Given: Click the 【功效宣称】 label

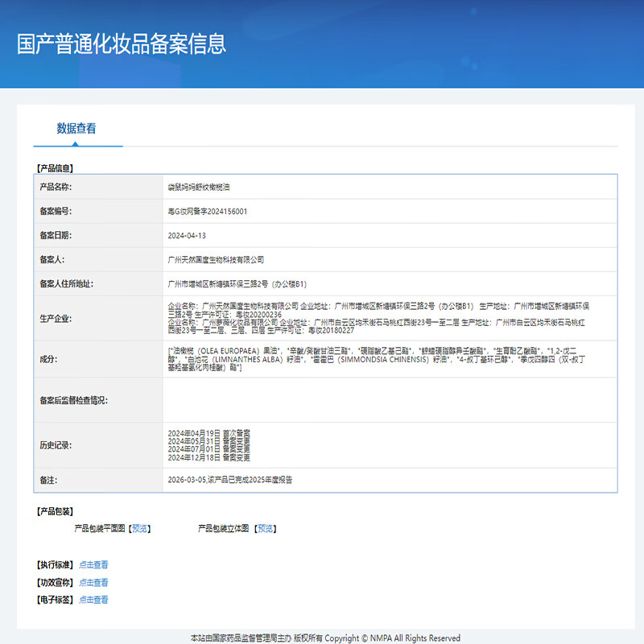Looking at the screenshot, I should (55, 582).
